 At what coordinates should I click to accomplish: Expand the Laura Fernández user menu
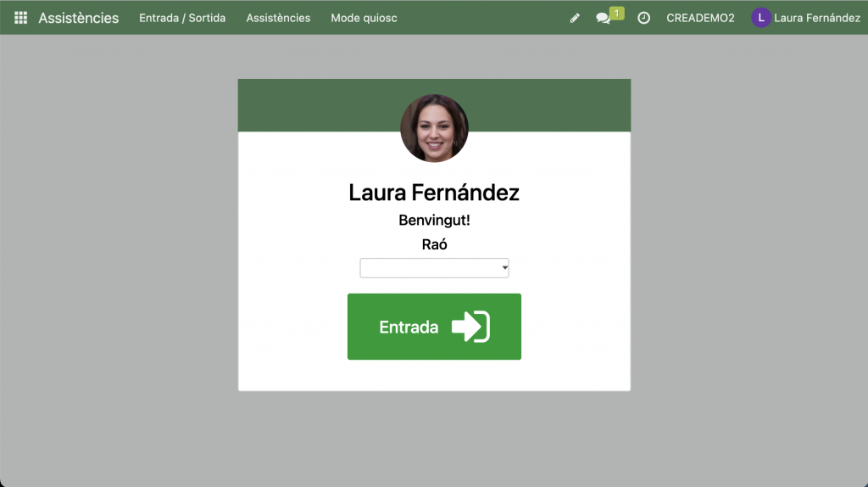pyautogui.click(x=816, y=18)
